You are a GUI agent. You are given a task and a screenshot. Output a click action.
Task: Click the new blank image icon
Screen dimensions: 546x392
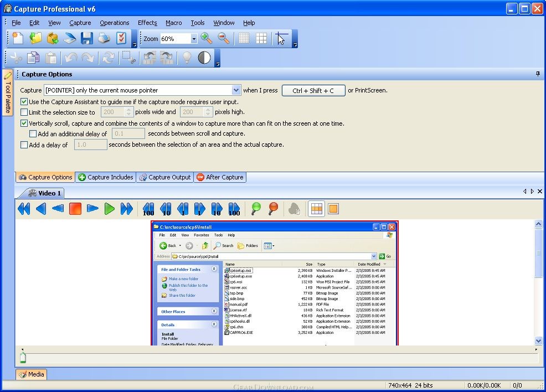(x=18, y=38)
